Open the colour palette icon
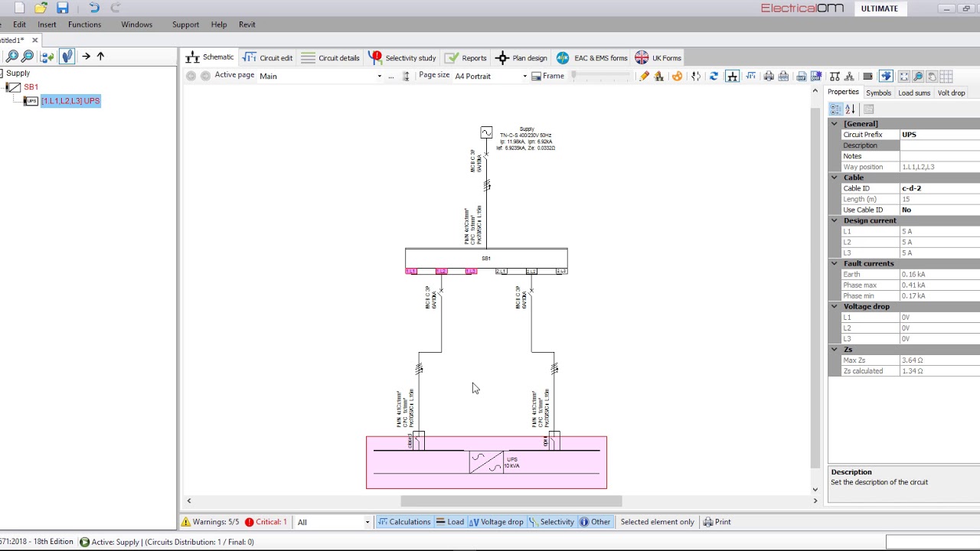 677,76
